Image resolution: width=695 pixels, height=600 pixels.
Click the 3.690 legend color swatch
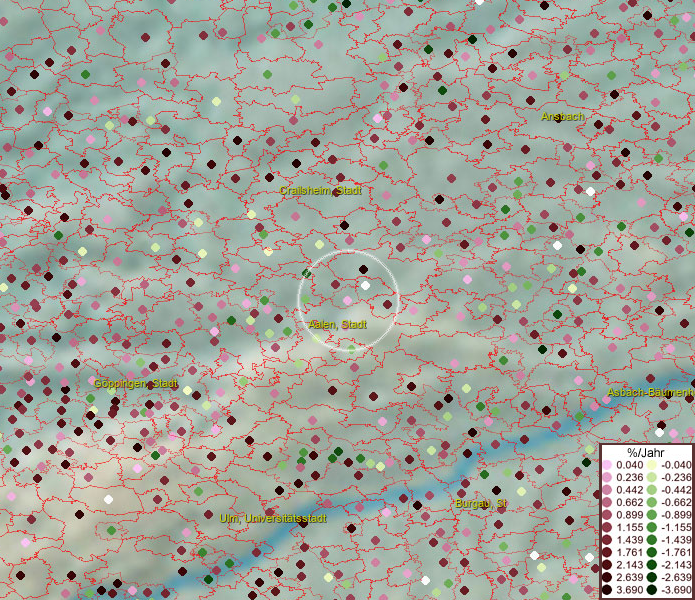point(607,590)
